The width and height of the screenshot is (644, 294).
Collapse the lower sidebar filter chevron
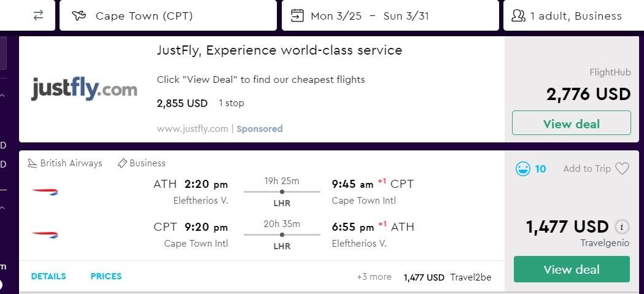tap(2, 207)
